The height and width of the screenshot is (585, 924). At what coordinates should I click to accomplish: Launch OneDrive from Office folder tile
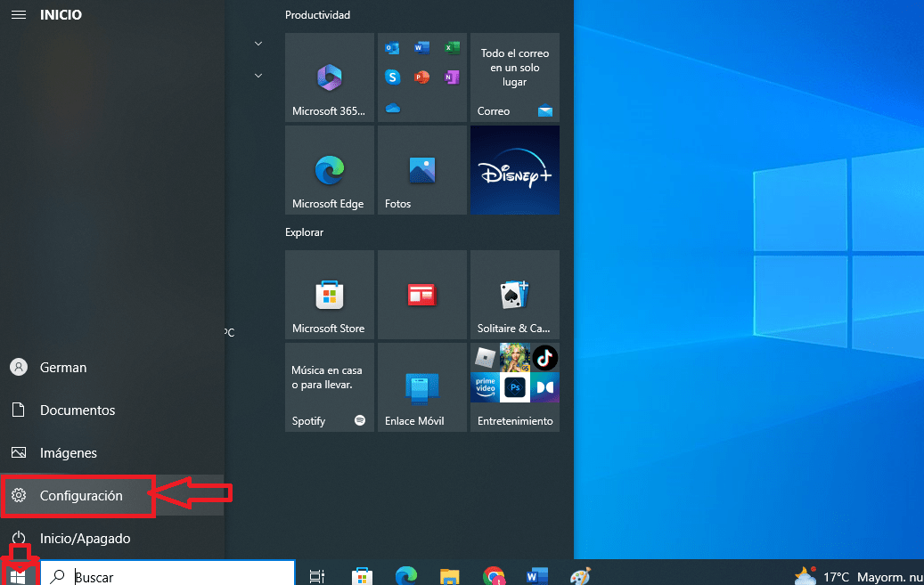pyautogui.click(x=392, y=108)
